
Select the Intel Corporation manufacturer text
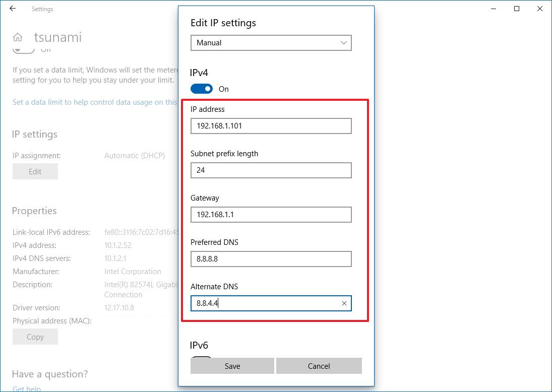(133, 272)
